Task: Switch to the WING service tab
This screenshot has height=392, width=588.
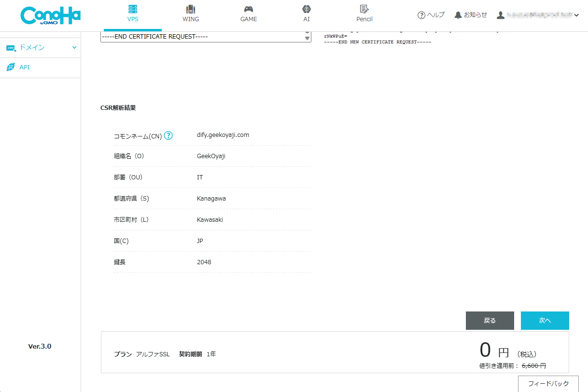Action: (191, 14)
